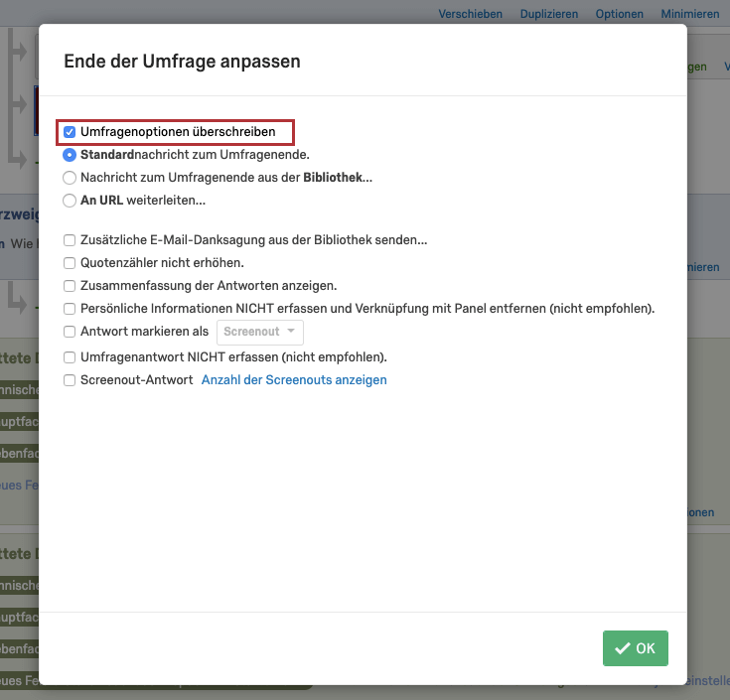Enable Zusätzliche E-Mail-Danksagung aus der Bibliothek senden
730x700 pixels.
(70, 240)
